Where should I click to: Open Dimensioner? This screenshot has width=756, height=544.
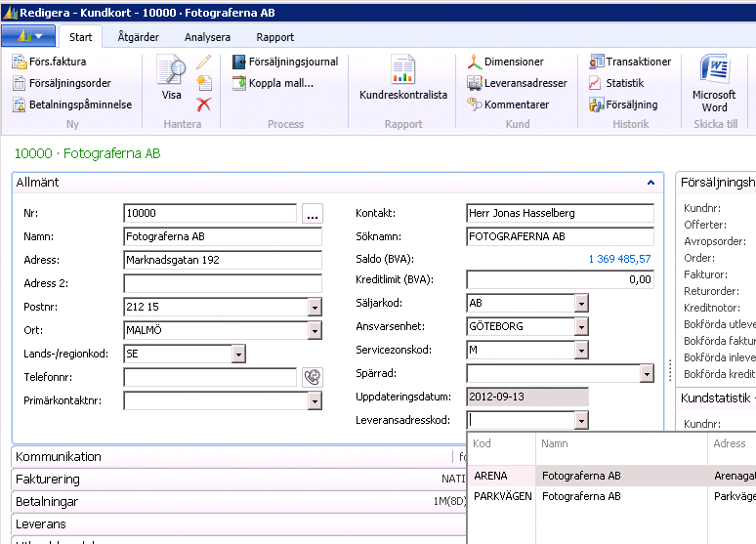pyautogui.click(x=505, y=62)
